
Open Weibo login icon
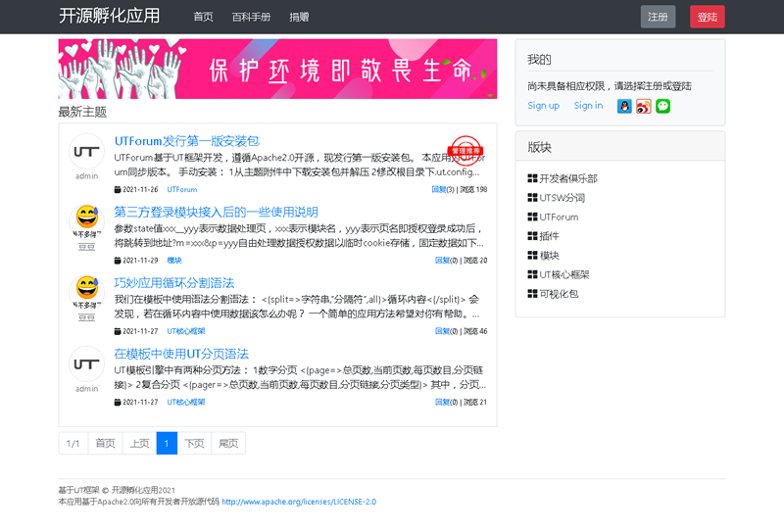pos(644,106)
